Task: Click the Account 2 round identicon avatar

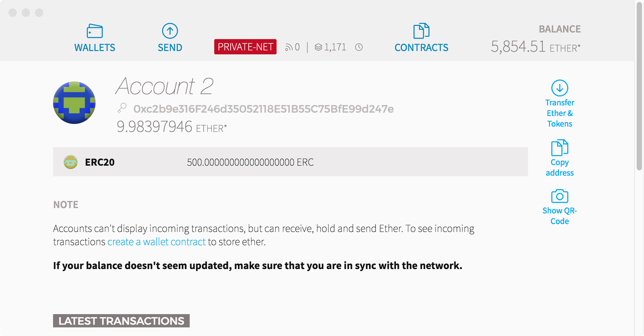Action: tap(74, 103)
